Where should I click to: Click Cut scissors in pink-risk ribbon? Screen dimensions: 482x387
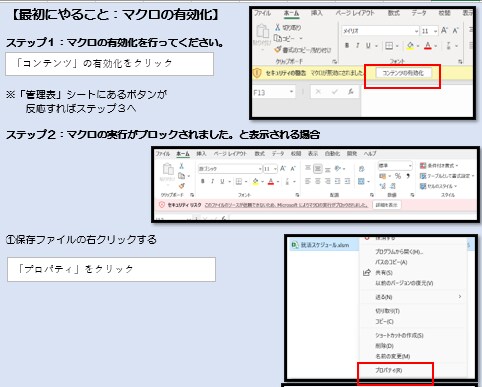click(x=181, y=166)
